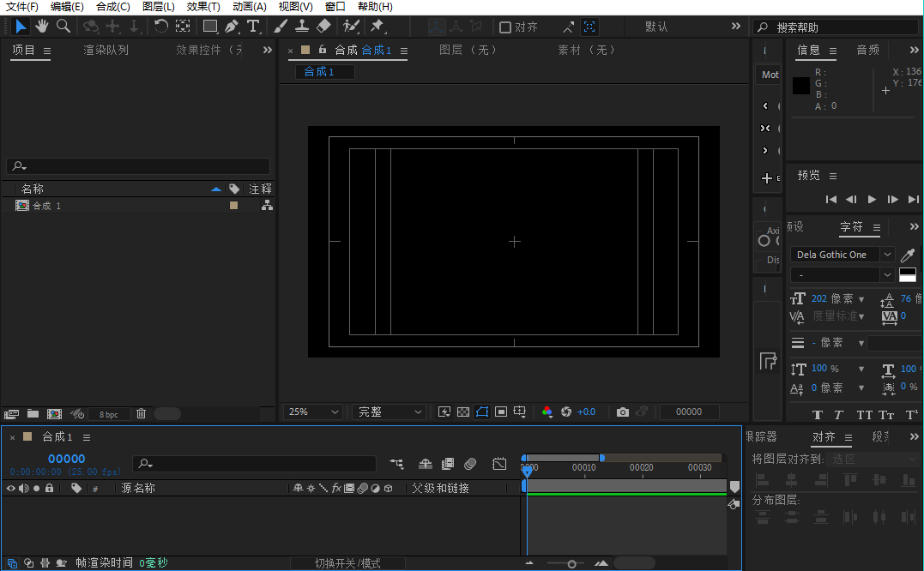Click the 切换开关/模式 button
The width and height of the screenshot is (924, 571).
tap(347, 563)
